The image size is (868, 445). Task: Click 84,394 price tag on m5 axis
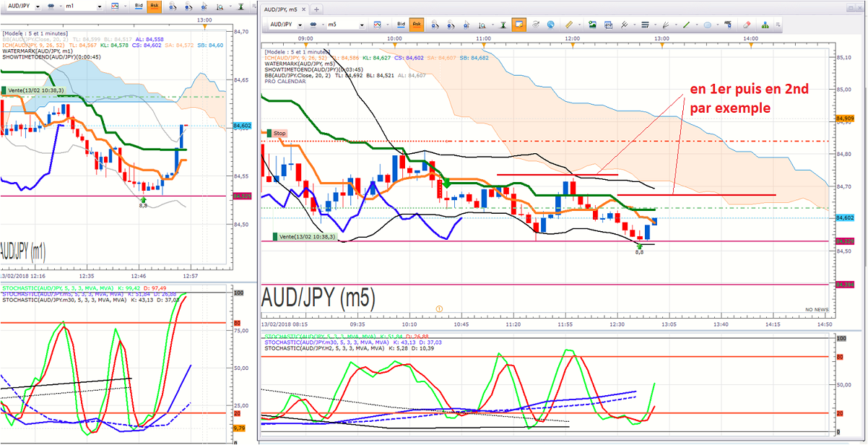(845, 284)
